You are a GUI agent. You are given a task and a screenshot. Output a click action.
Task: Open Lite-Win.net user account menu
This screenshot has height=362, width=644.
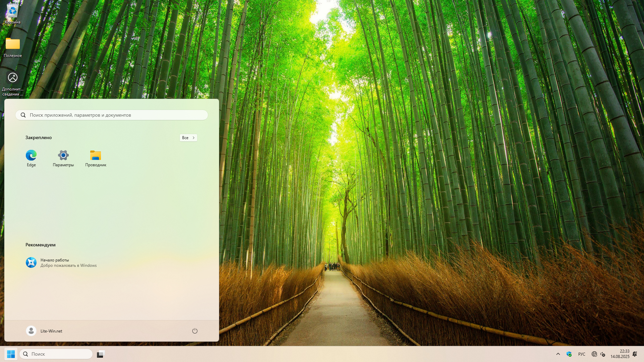(x=44, y=331)
